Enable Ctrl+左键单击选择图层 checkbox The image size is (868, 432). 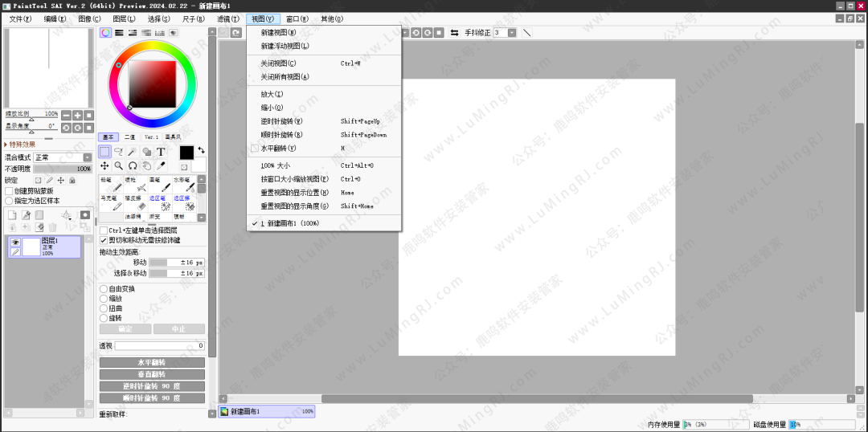point(104,230)
